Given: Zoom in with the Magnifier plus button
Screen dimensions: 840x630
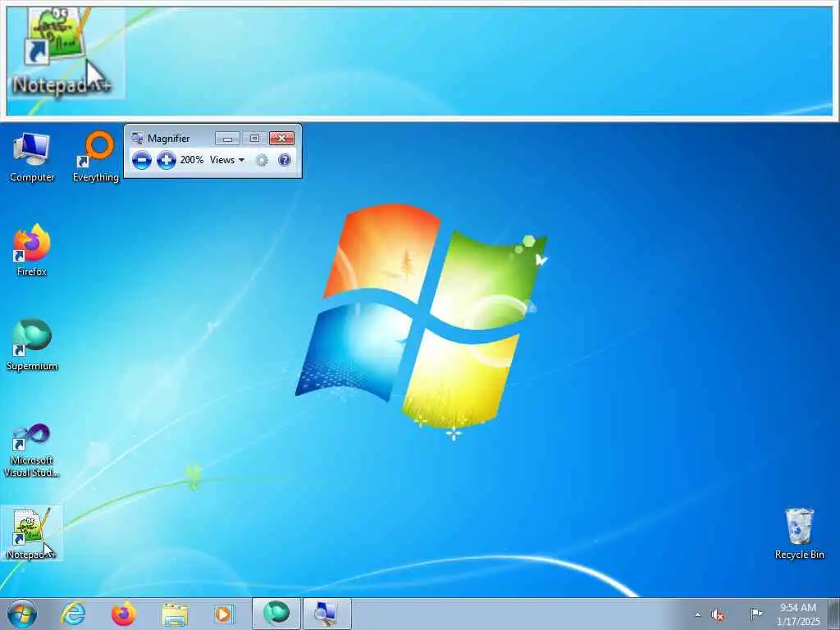Looking at the screenshot, I should (x=166, y=160).
